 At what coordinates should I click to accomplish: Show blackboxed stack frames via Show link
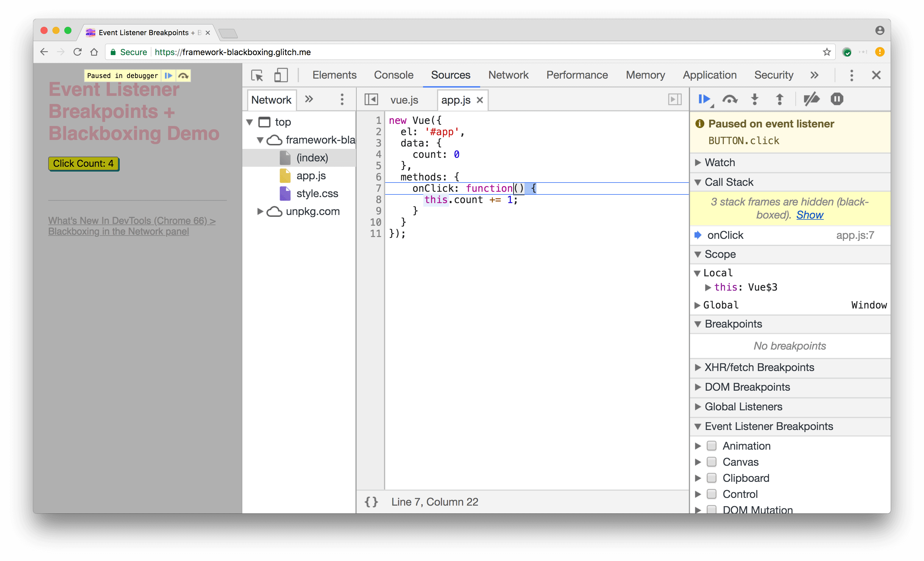(808, 214)
